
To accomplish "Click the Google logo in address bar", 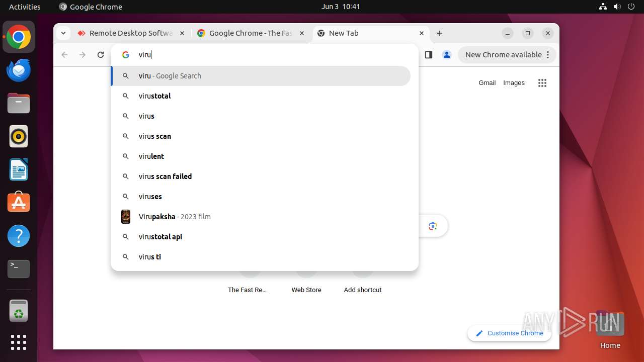I will (126, 55).
